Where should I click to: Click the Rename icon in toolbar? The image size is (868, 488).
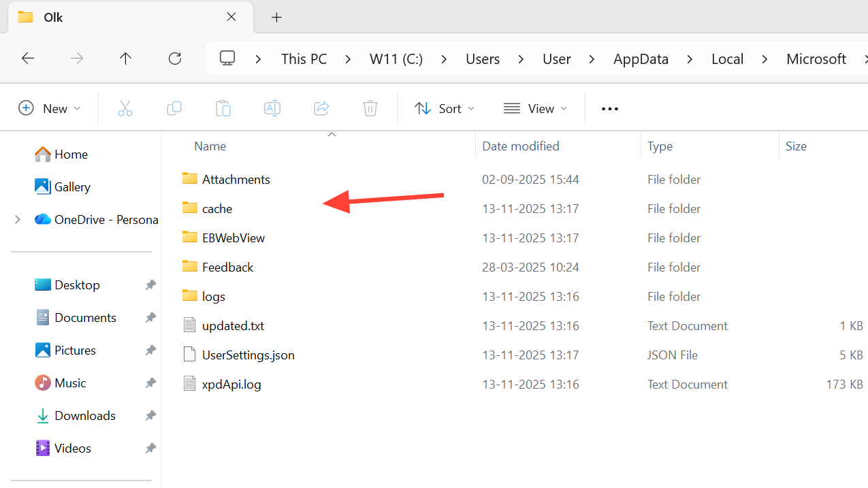[272, 108]
